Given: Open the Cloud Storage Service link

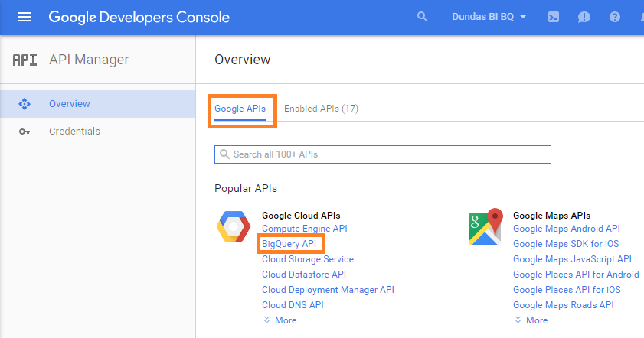Looking at the screenshot, I should [307, 259].
